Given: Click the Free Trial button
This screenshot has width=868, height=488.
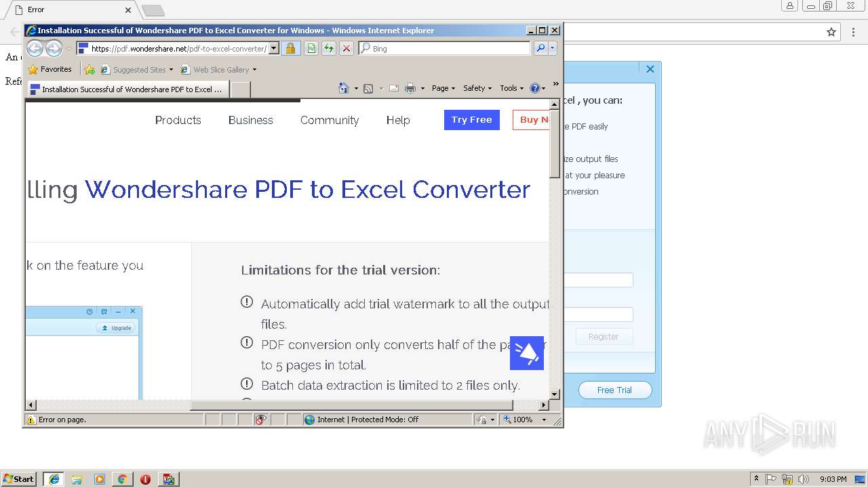Looking at the screenshot, I should tap(615, 390).
